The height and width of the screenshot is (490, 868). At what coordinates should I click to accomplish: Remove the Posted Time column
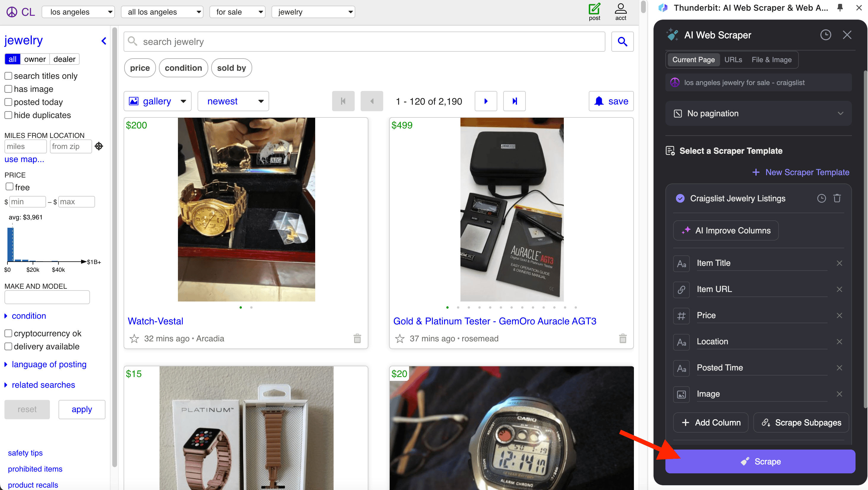[x=839, y=367]
